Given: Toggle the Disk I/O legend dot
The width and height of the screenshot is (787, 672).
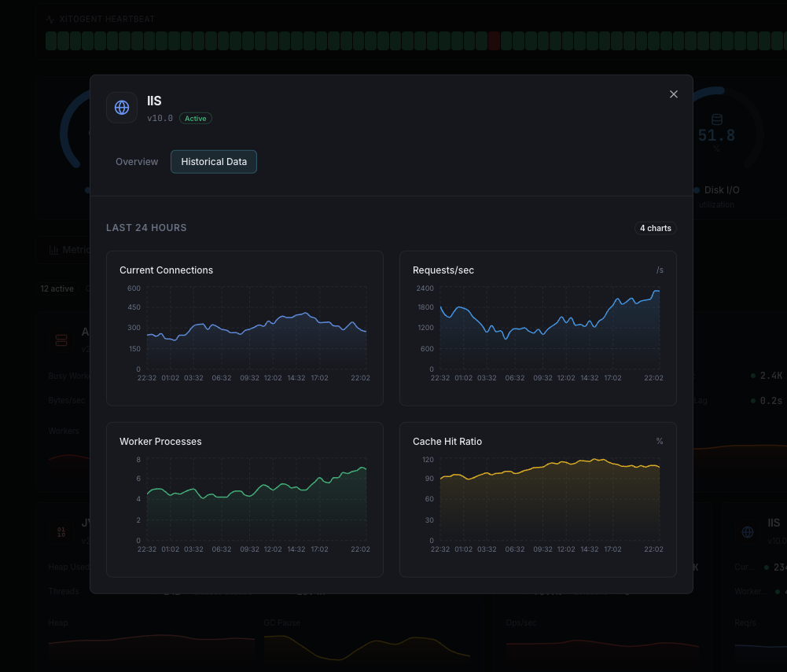Looking at the screenshot, I should coord(695,189).
